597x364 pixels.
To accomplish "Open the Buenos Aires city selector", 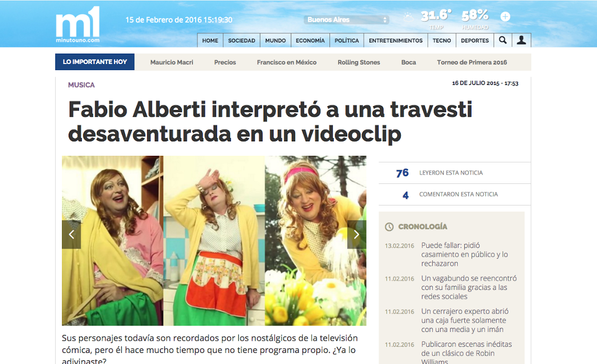I will click(347, 19).
